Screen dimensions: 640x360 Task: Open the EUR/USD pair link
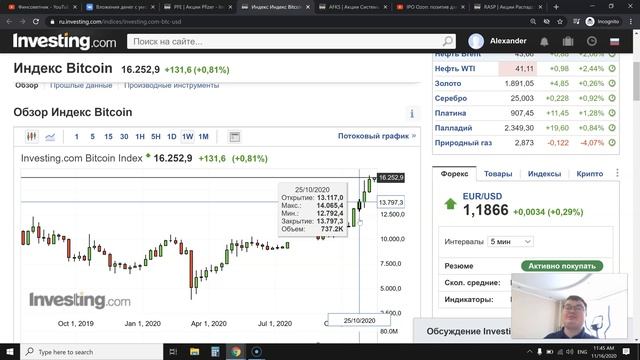482,196
